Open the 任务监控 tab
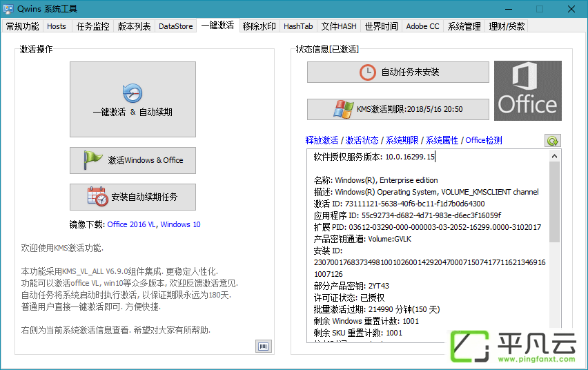 pos(93,26)
